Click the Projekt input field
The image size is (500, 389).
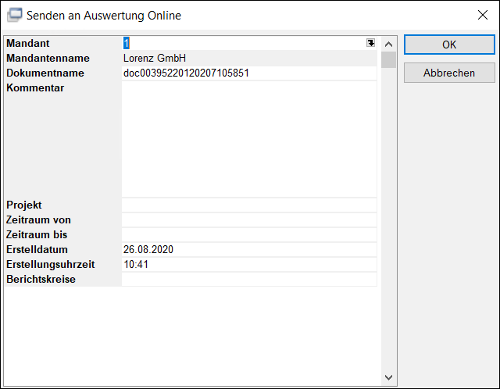tap(249, 205)
